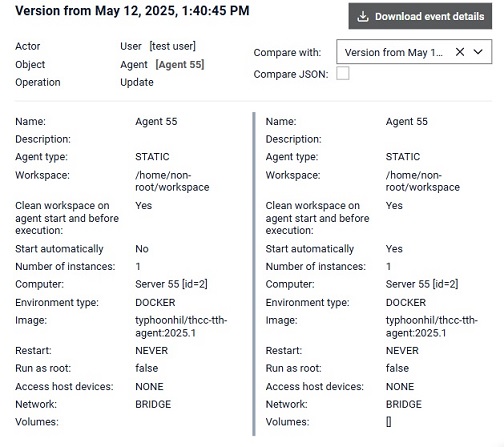Click left Environment type value DOCKER
The height and width of the screenshot is (447, 504).
(155, 303)
